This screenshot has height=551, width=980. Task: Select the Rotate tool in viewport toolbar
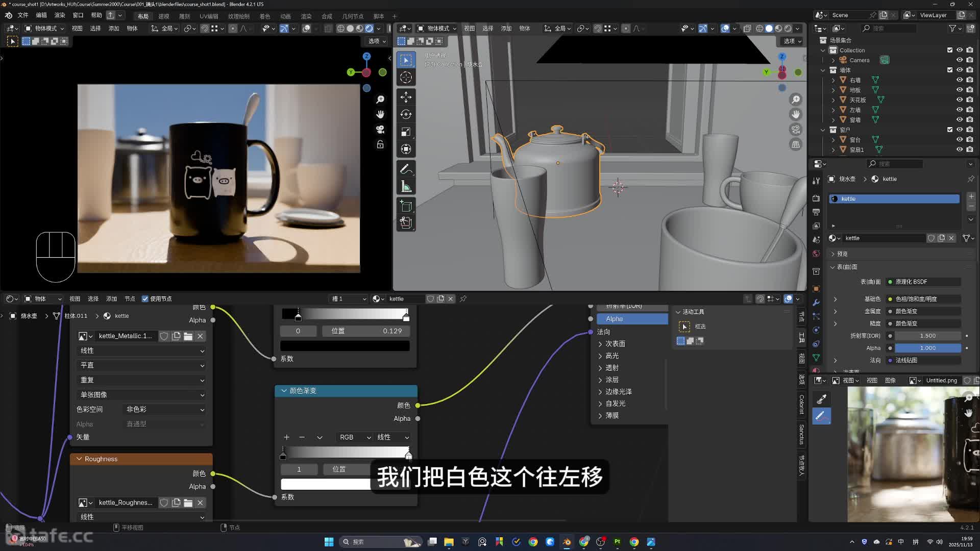(x=406, y=114)
